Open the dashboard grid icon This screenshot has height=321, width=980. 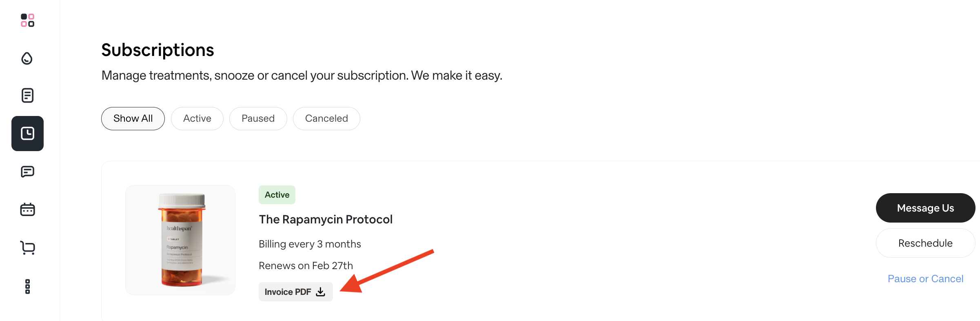27,20
